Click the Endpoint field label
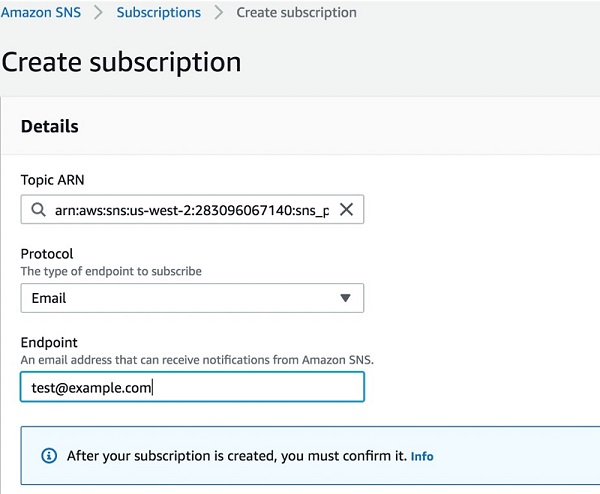 tap(49, 342)
